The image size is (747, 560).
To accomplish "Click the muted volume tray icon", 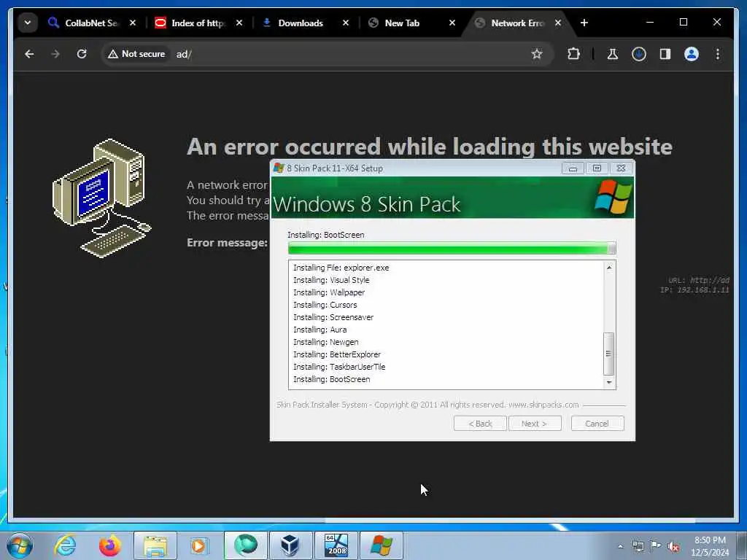I will pos(673,546).
